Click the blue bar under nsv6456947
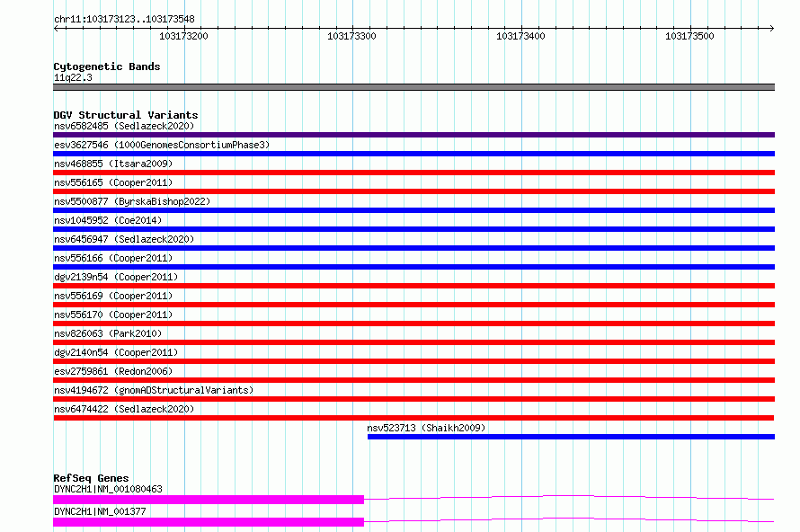Image resolution: width=800 pixels, height=532 pixels. (413, 248)
